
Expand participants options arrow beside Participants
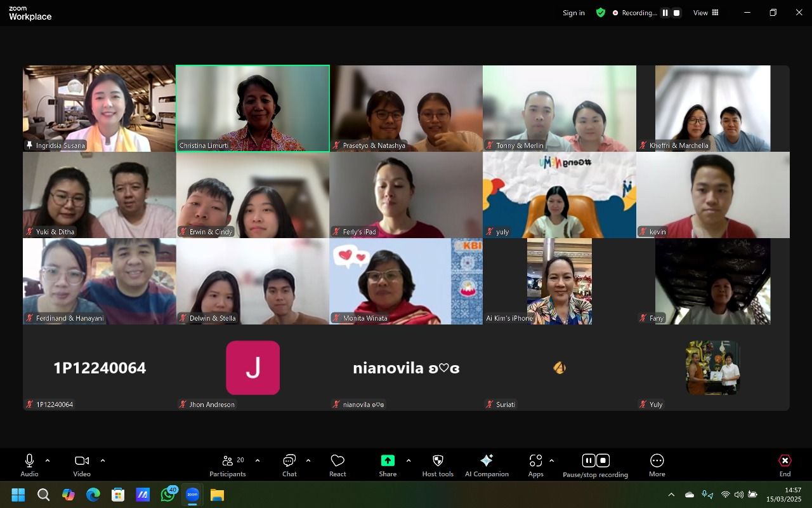click(258, 460)
